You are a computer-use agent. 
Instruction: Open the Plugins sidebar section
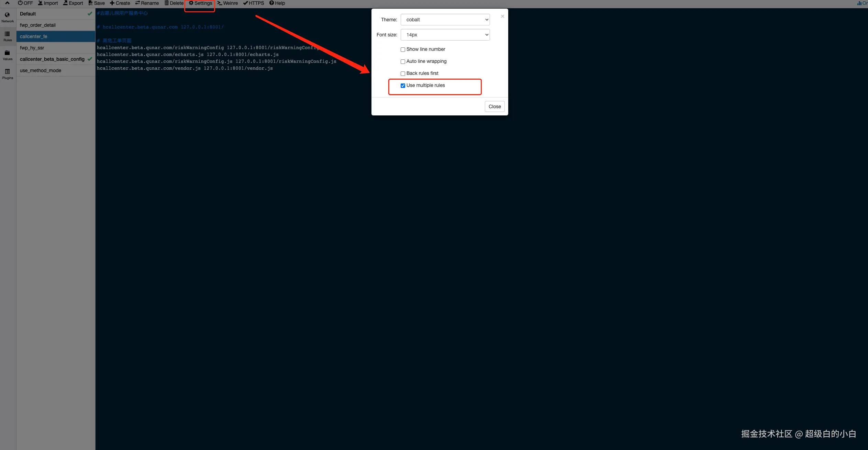coord(8,74)
